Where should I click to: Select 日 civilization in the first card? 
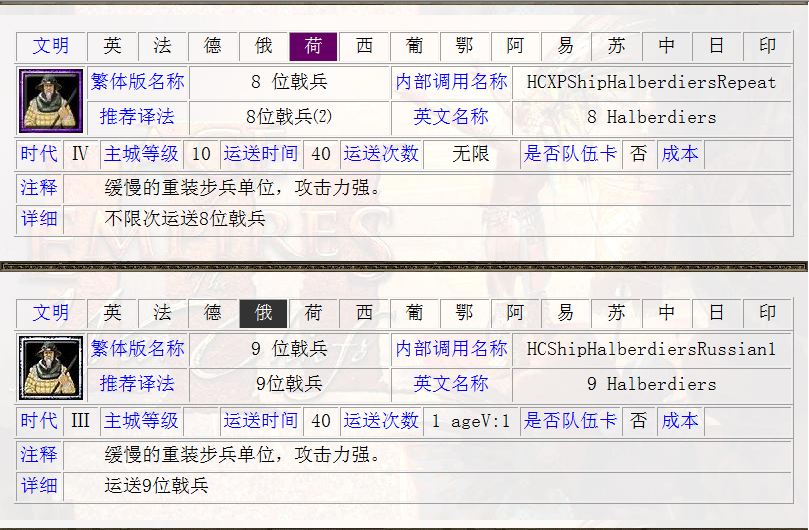(717, 46)
